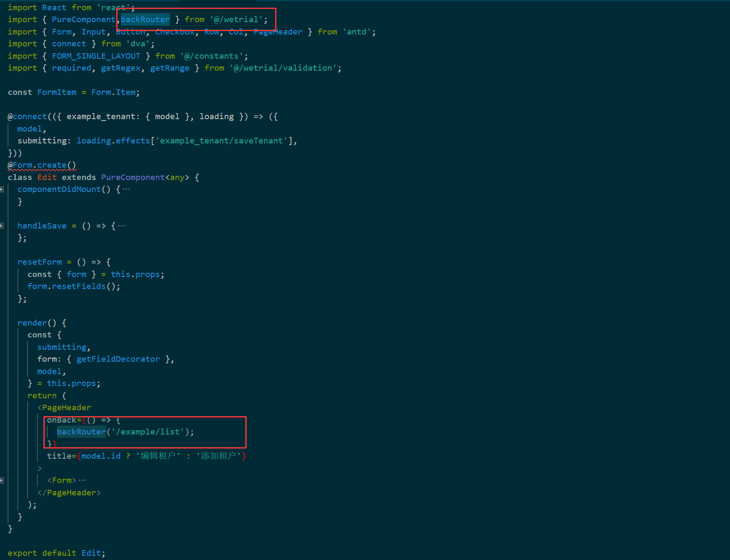Click the '添加租户' string
This screenshot has height=560, width=730.
[218, 456]
